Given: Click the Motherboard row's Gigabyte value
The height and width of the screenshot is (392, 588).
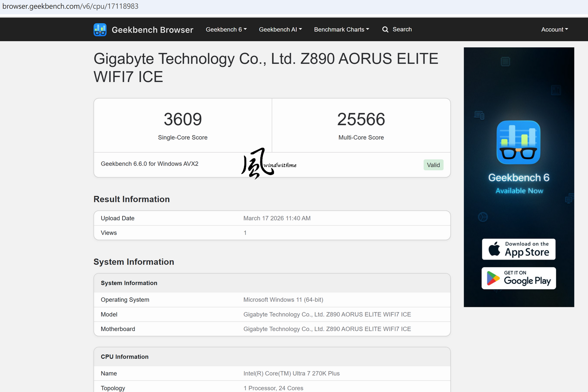Looking at the screenshot, I should [327, 329].
